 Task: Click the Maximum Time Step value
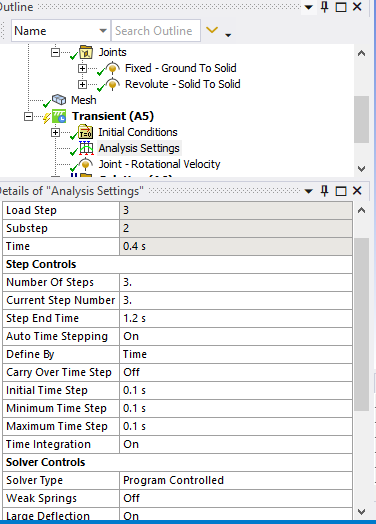click(x=236, y=427)
